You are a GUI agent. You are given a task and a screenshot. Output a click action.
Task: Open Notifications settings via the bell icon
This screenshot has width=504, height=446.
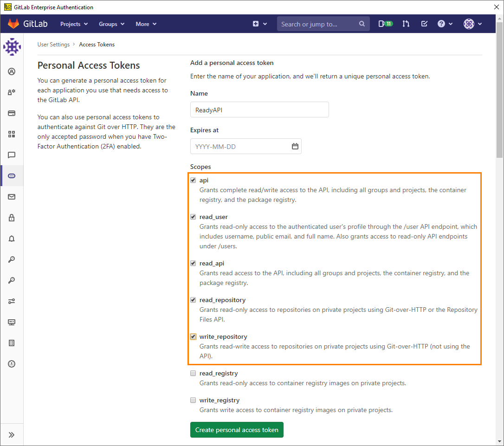(12, 239)
